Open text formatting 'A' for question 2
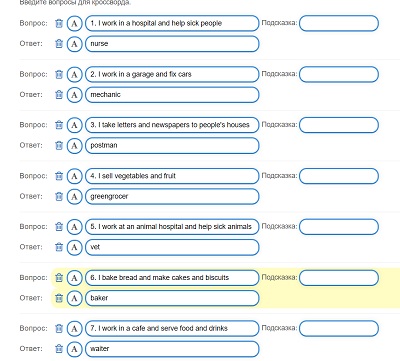The height and width of the screenshot is (361, 400). [x=74, y=74]
